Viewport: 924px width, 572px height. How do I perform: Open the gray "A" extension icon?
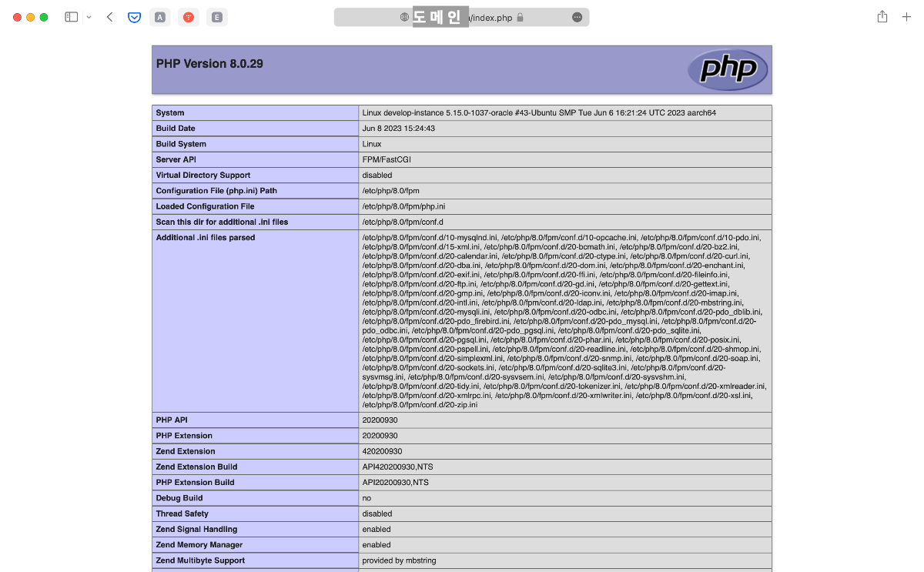(160, 17)
